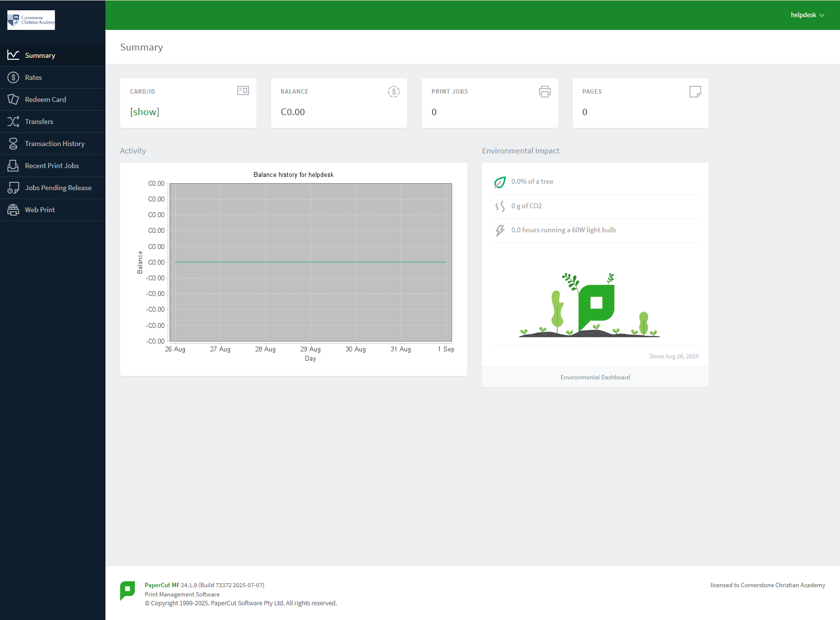Click the Summary chart icon in sidebar
840x620 pixels.
click(13, 55)
